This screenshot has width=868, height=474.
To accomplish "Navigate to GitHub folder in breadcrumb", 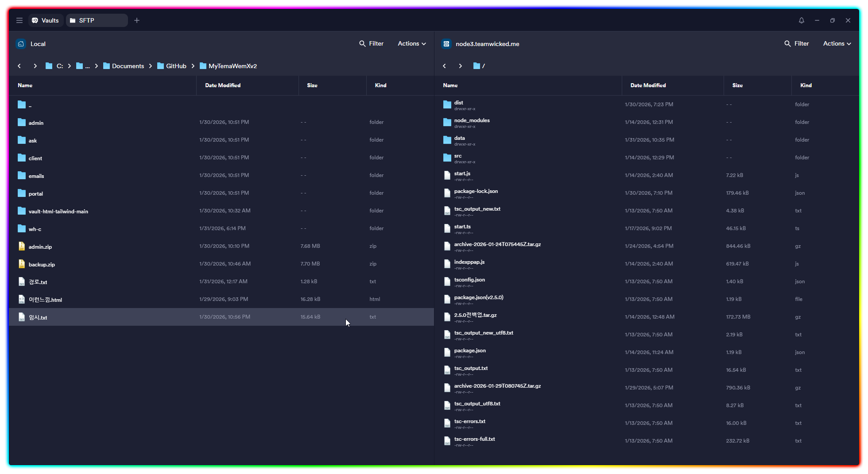I will [x=176, y=66].
